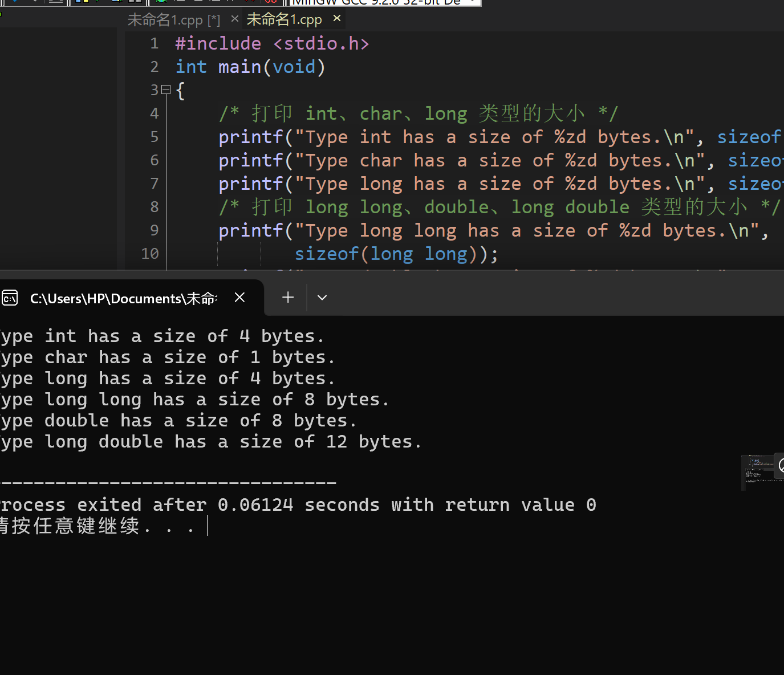Close the C:\Users\HP\Documents terminal tab
This screenshot has width=784, height=675.
coord(239,297)
